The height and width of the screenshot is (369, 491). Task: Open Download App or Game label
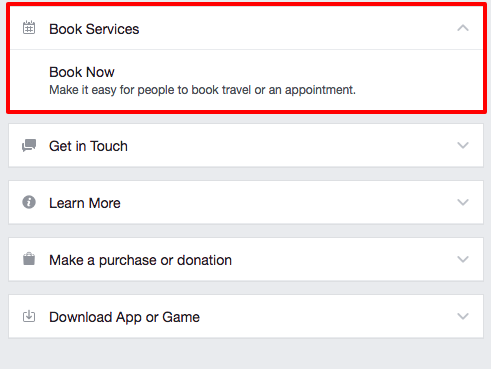tap(124, 317)
